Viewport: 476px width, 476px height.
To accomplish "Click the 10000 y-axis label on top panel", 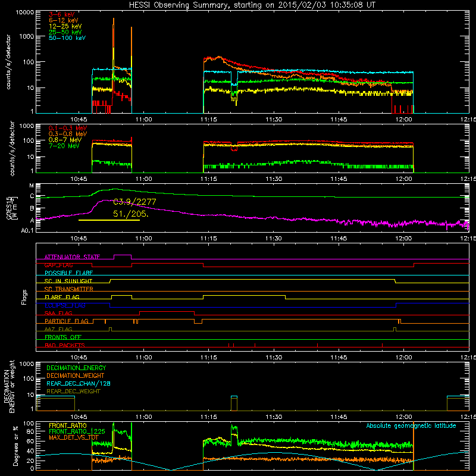I will click(24, 12).
